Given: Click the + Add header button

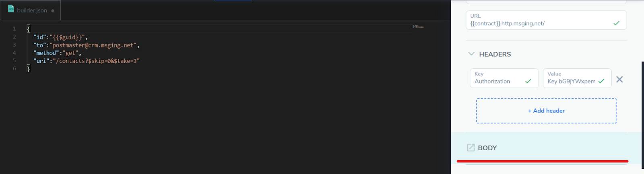Looking at the screenshot, I should [x=546, y=111].
